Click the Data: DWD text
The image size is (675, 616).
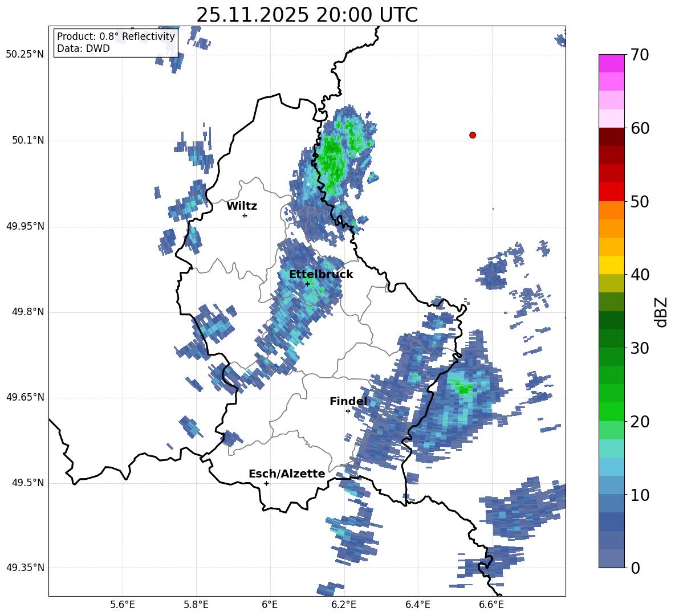coord(83,48)
